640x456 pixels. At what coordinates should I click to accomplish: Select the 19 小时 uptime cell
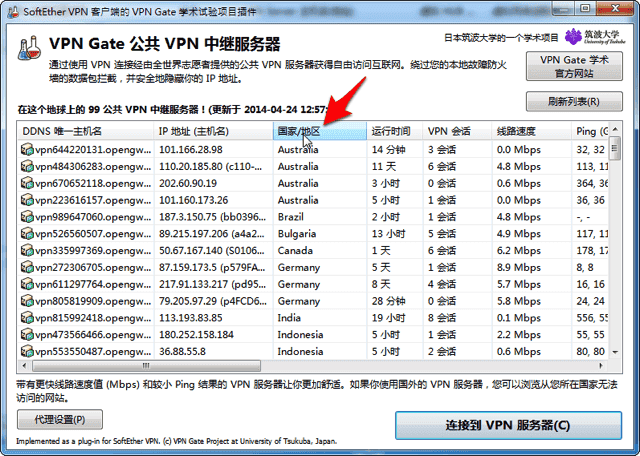coord(388,318)
